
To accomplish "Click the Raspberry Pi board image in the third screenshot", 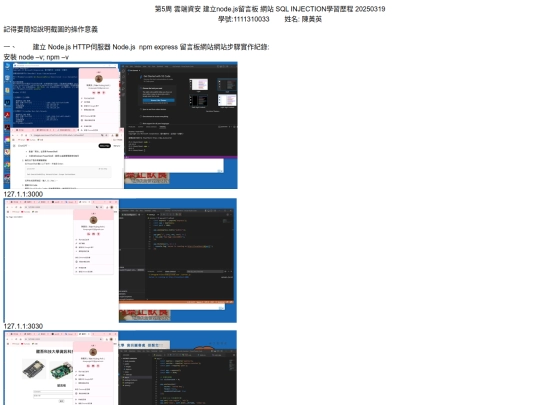I will 61,370.
